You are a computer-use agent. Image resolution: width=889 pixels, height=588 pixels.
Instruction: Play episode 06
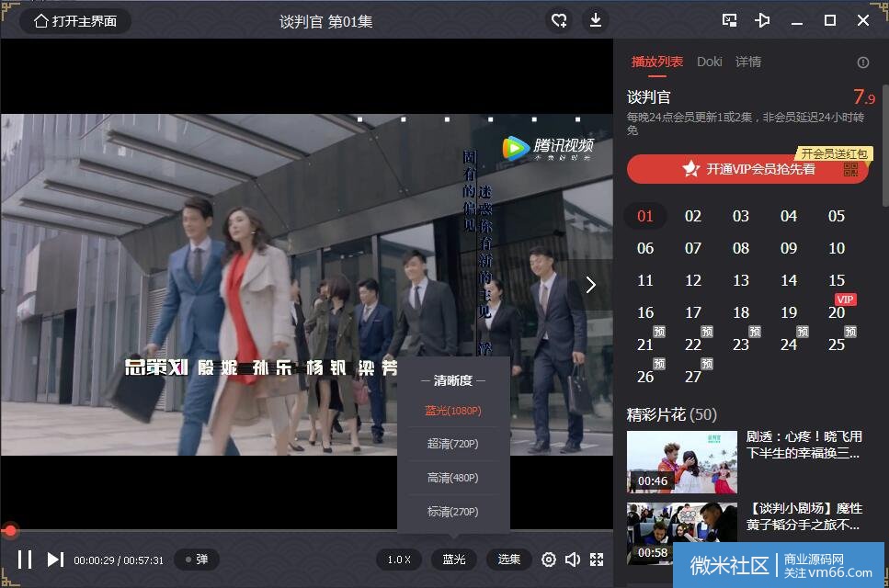coord(645,249)
